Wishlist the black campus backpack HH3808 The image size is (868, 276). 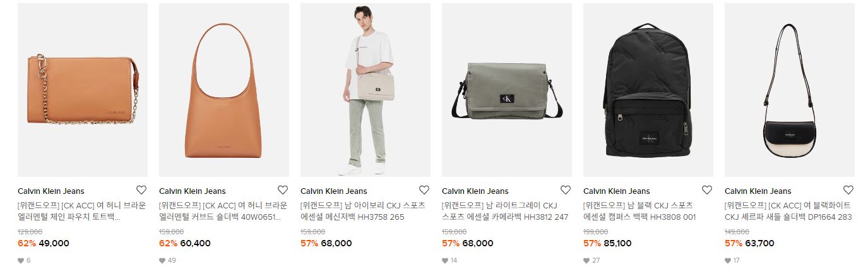coord(707,190)
